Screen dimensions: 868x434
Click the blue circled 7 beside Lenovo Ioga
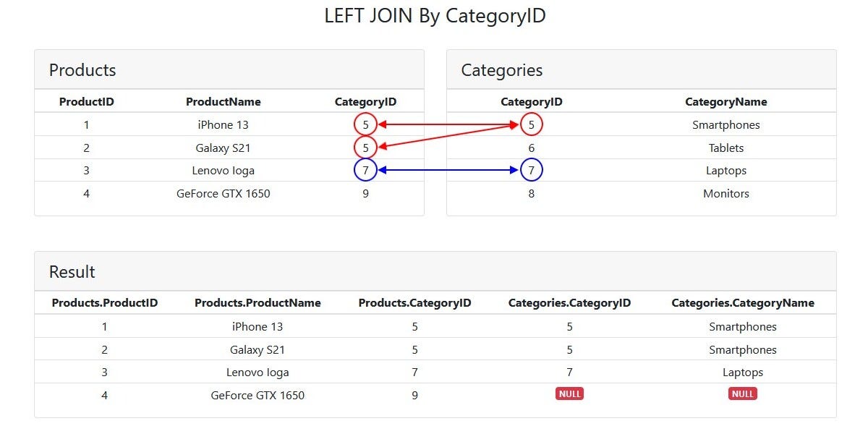[x=365, y=170]
